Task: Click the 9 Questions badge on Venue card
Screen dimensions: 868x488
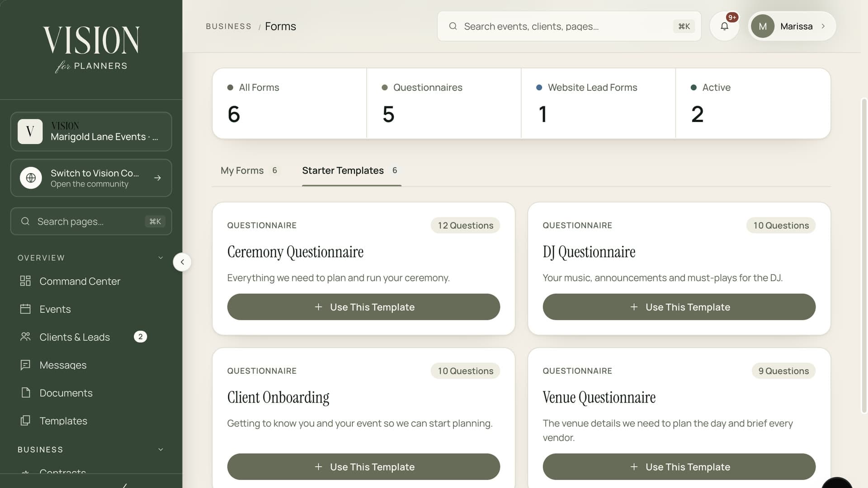Action: [x=783, y=371]
